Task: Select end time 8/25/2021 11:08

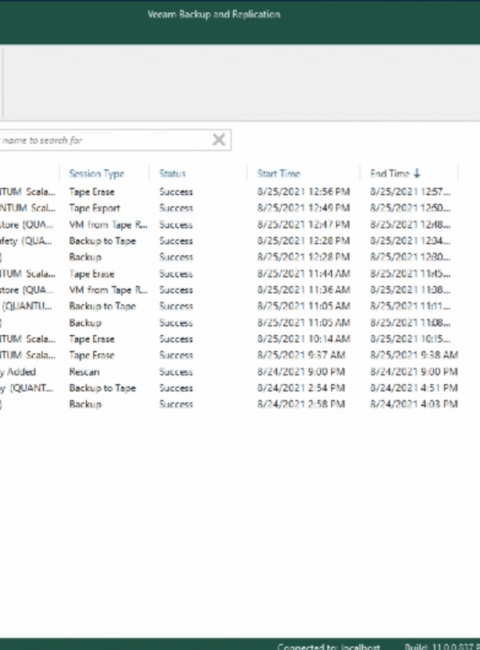Action: coord(410,323)
